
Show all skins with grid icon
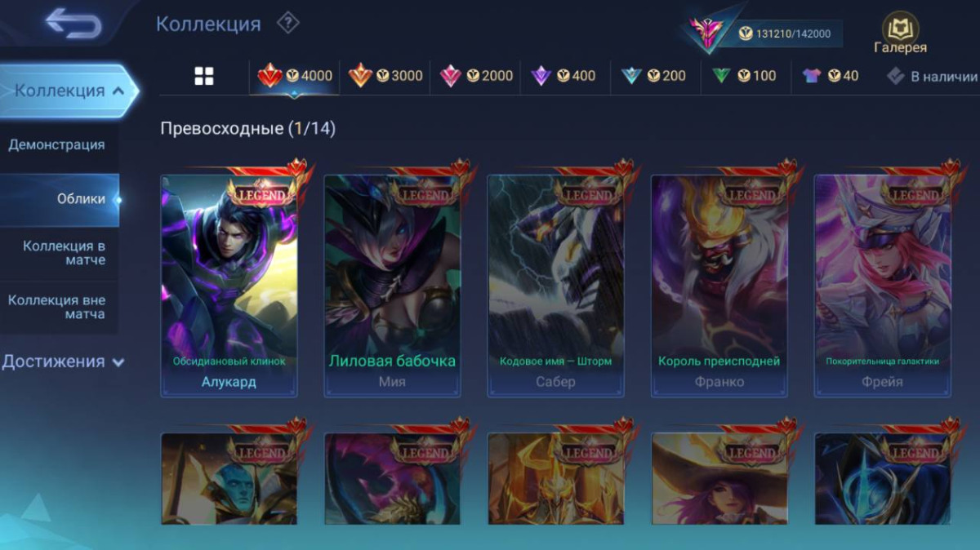coord(204,77)
